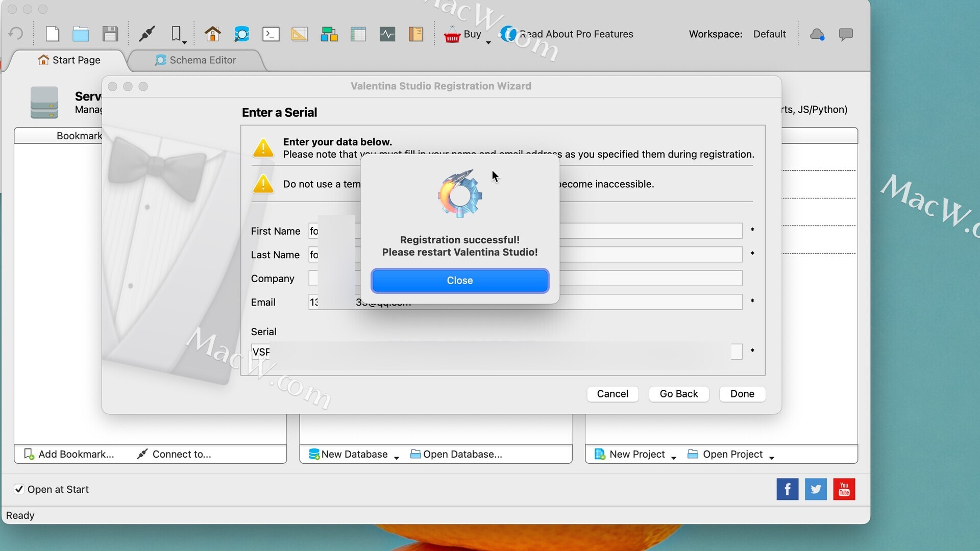Click Connect to... button
980x551 pixels.
(174, 454)
